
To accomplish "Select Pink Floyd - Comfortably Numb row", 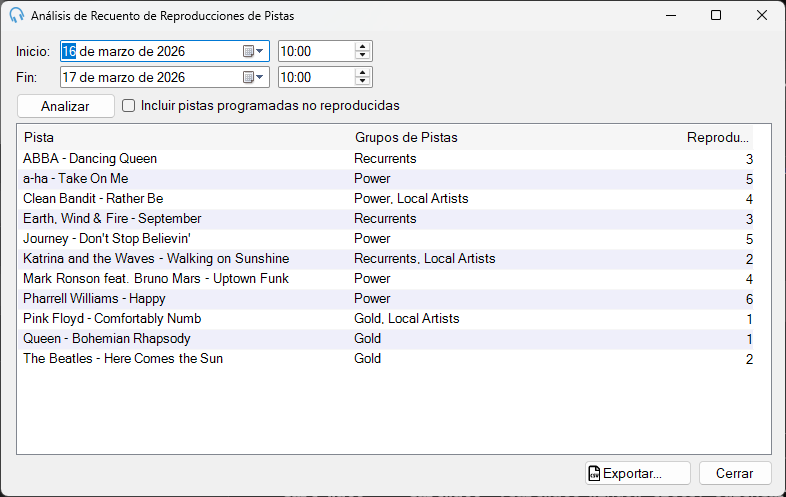I will [x=385, y=319].
